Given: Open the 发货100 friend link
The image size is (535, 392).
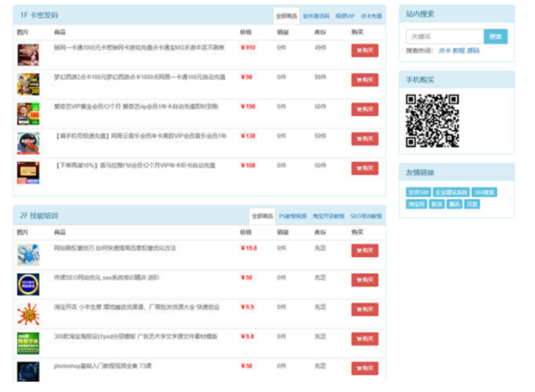Looking at the screenshot, I should point(418,193).
